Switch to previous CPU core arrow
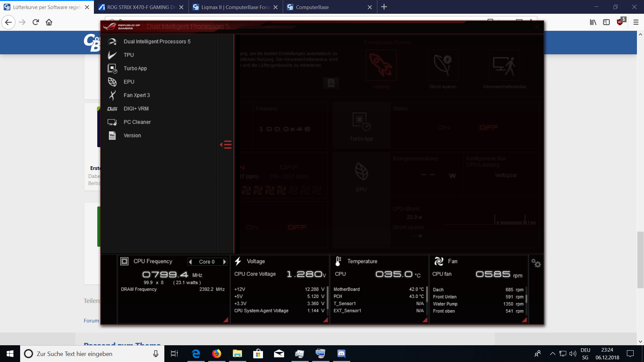The image size is (644, 362). click(190, 262)
